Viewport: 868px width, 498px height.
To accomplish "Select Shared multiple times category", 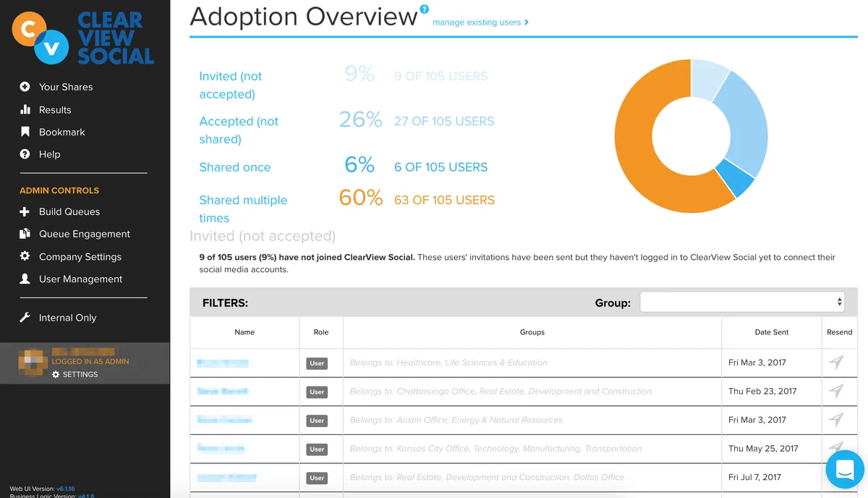I will tap(243, 208).
